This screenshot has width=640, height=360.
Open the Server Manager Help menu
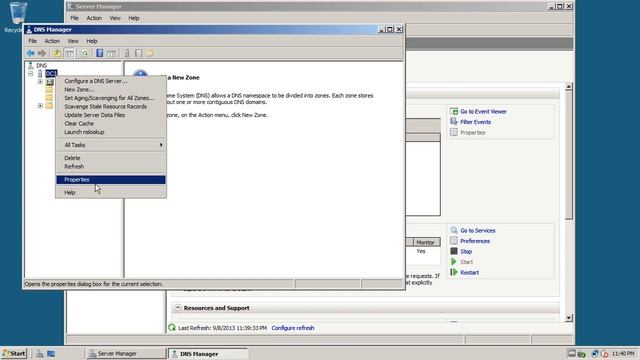pos(134,18)
